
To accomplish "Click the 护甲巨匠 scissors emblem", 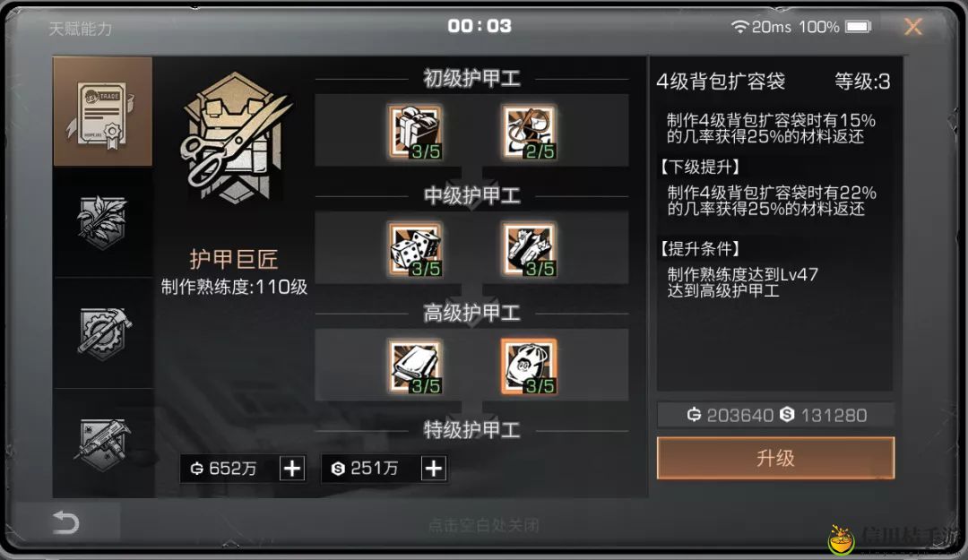I will (x=235, y=138).
